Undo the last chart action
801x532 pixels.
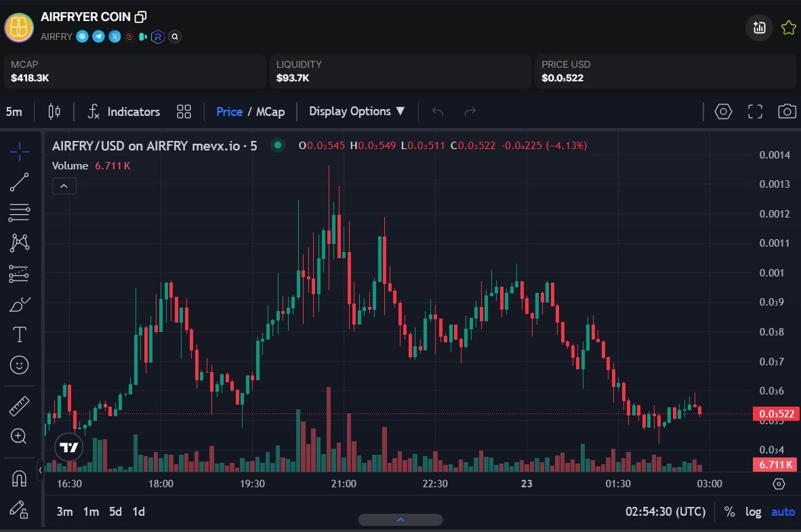tap(437, 111)
